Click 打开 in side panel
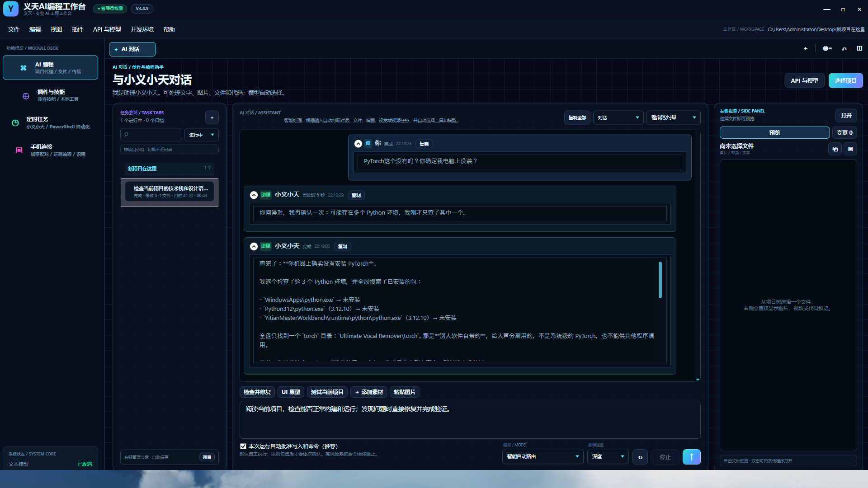This screenshot has width=868, height=488. tap(846, 116)
